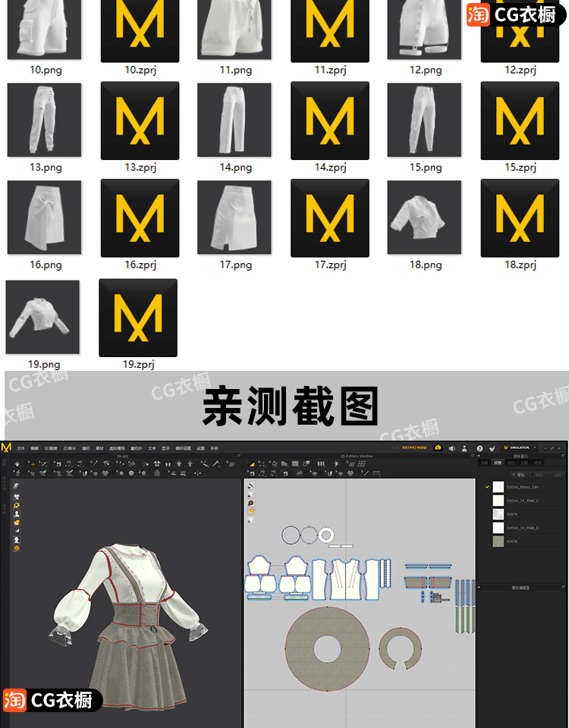Click the 增加 (Add) fabric button

519,474
